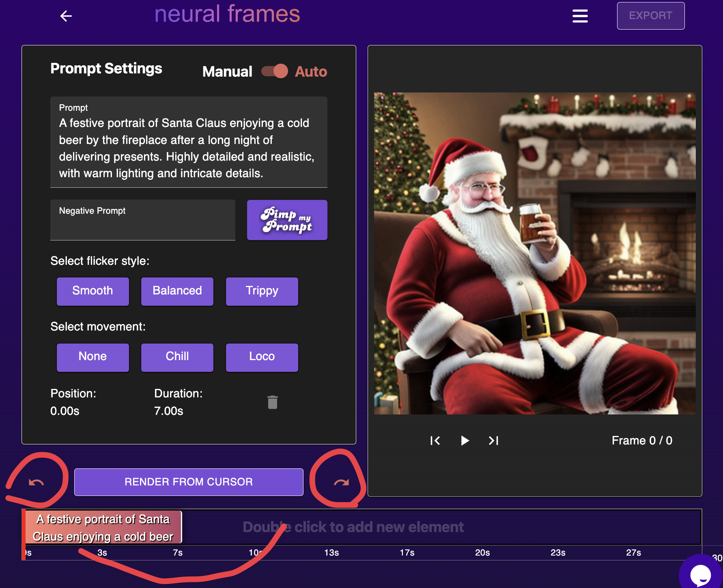Choose the Trippy flicker style
The height and width of the screenshot is (588, 723).
tap(262, 291)
